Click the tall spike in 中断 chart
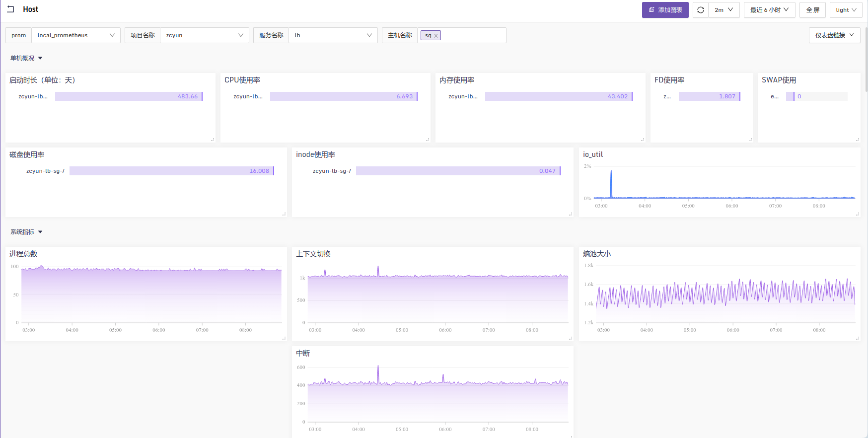The width and height of the screenshot is (868, 438). [x=378, y=374]
